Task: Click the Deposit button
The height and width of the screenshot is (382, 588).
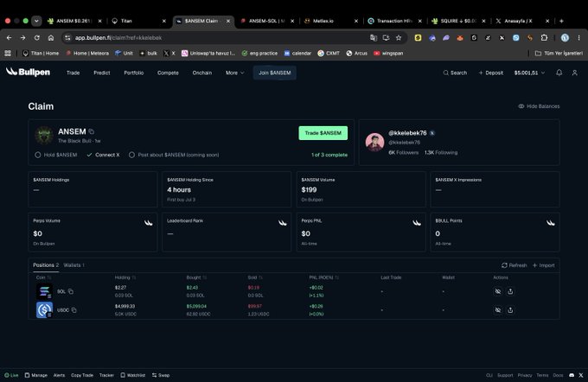Action: 491,73
